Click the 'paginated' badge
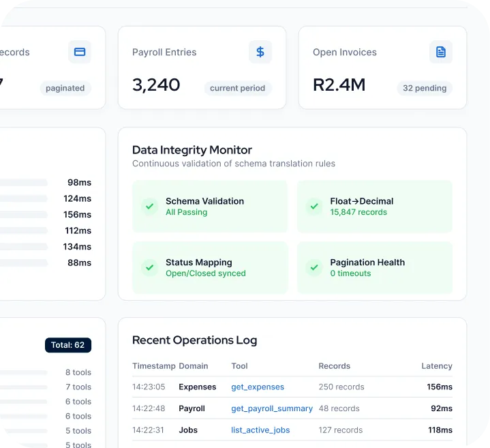Image resolution: width=490 pixels, height=448 pixels. (x=65, y=88)
